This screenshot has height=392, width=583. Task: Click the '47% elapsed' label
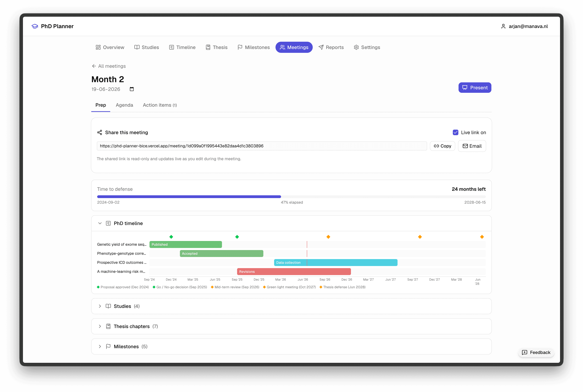click(292, 202)
